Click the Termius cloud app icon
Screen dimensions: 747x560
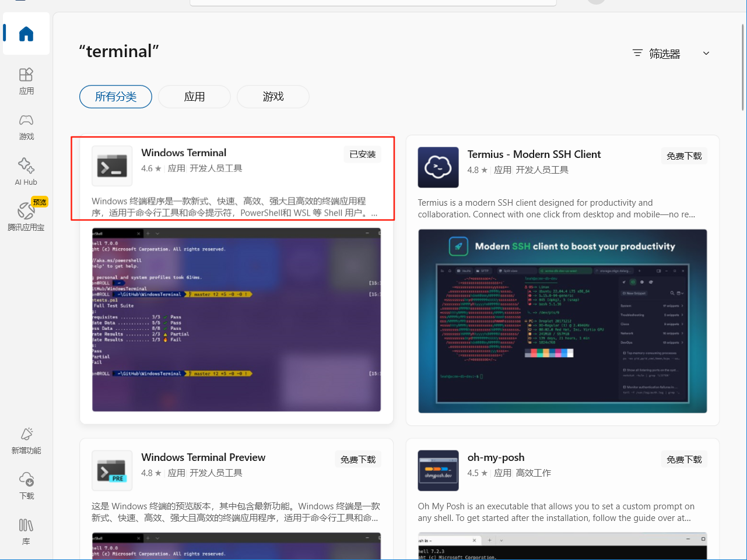438,167
